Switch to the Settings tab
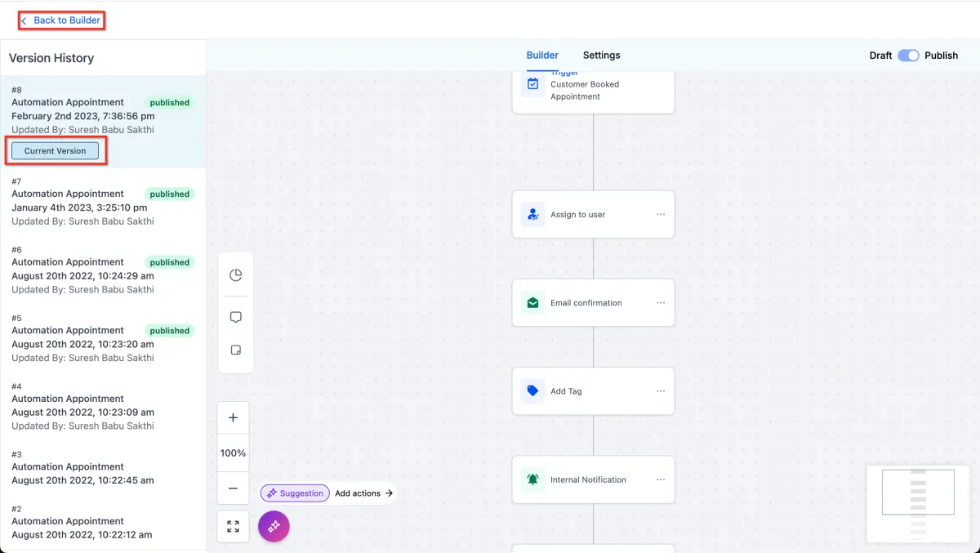The height and width of the screenshot is (553, 980). (x=601, y=56)
